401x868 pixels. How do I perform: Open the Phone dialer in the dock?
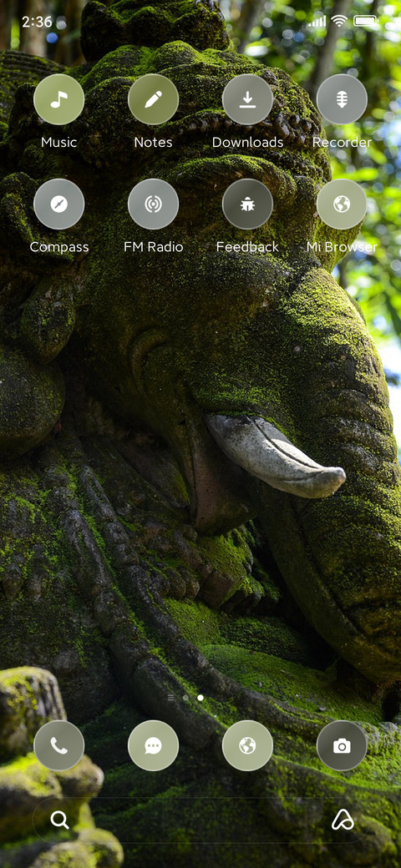58,745
